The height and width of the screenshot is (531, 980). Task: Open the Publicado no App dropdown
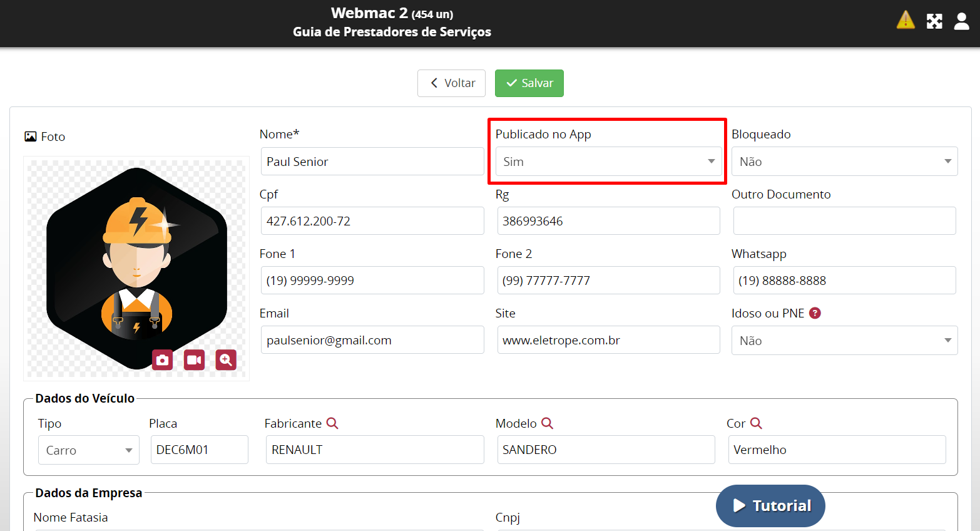tap(608, 162)
